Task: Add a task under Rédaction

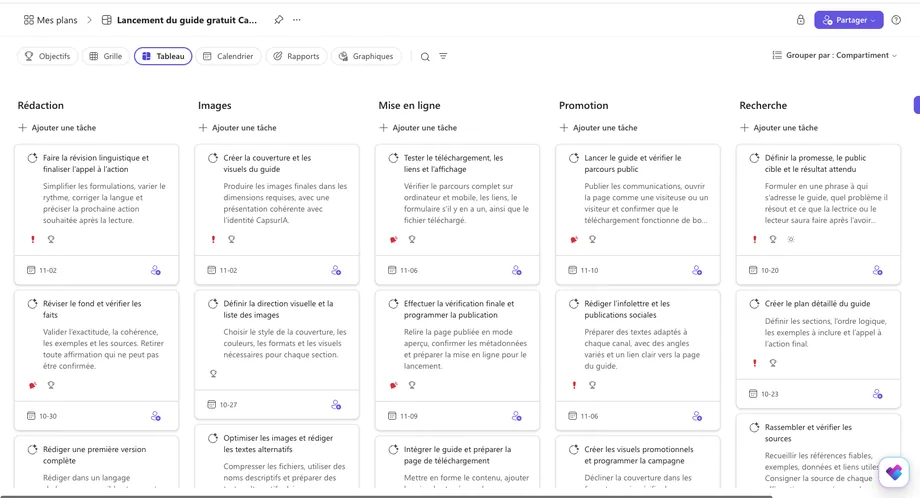Action: (57, 127)
